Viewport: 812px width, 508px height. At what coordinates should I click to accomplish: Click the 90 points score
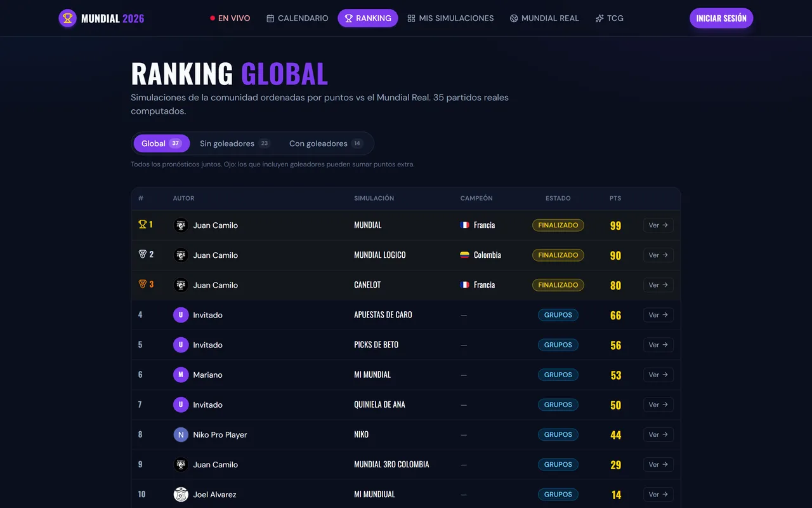coord(615,255)
